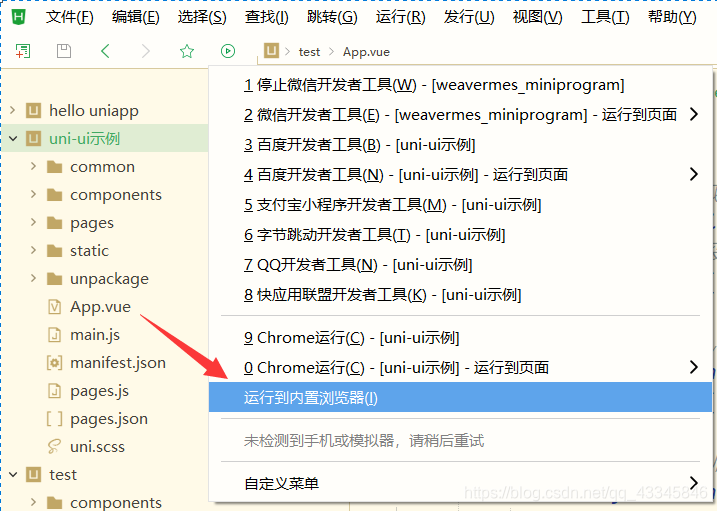This screenshot has width=717, height=511.
Task: Select 0 Chrome运行(C) 运行到页面 entry
Action: tap(460, 367)
